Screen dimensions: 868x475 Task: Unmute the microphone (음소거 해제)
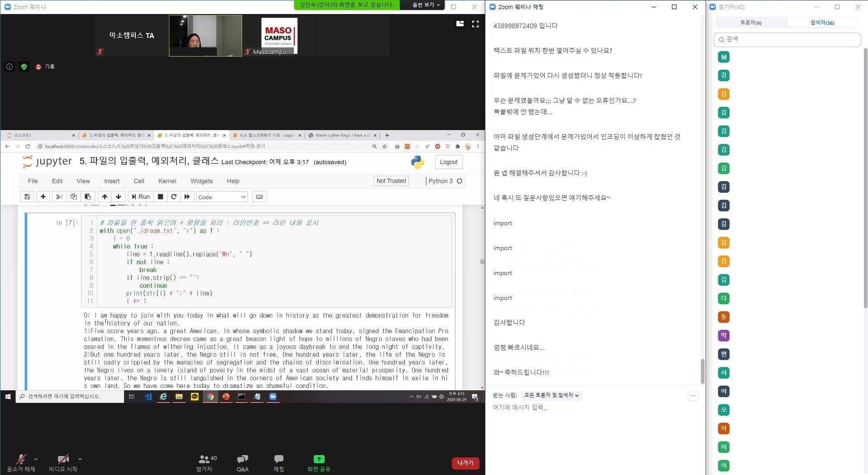tap(21, 460)
